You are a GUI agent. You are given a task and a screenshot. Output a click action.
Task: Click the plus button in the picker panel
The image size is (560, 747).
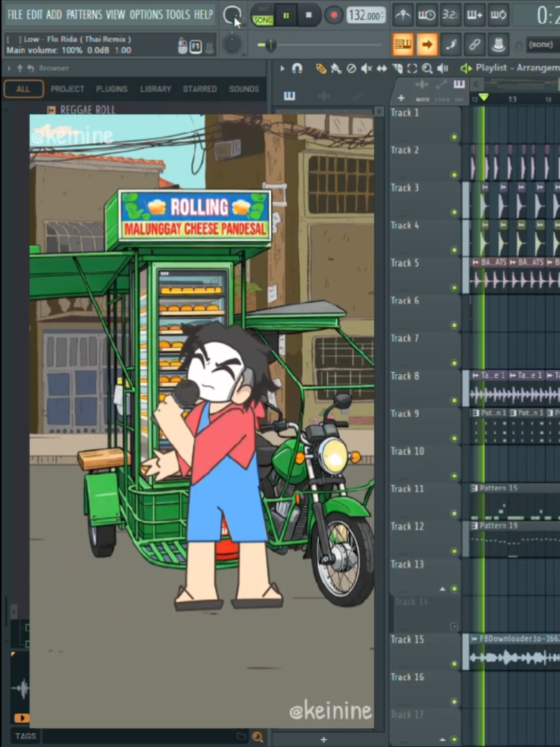click(x=323, y=740)
